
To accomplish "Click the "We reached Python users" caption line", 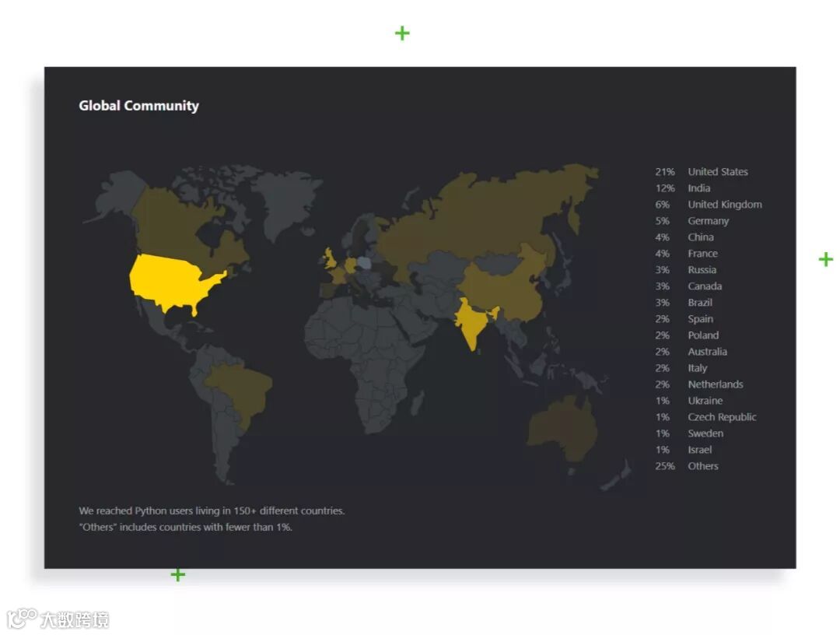I will click(x=212, y=510).
